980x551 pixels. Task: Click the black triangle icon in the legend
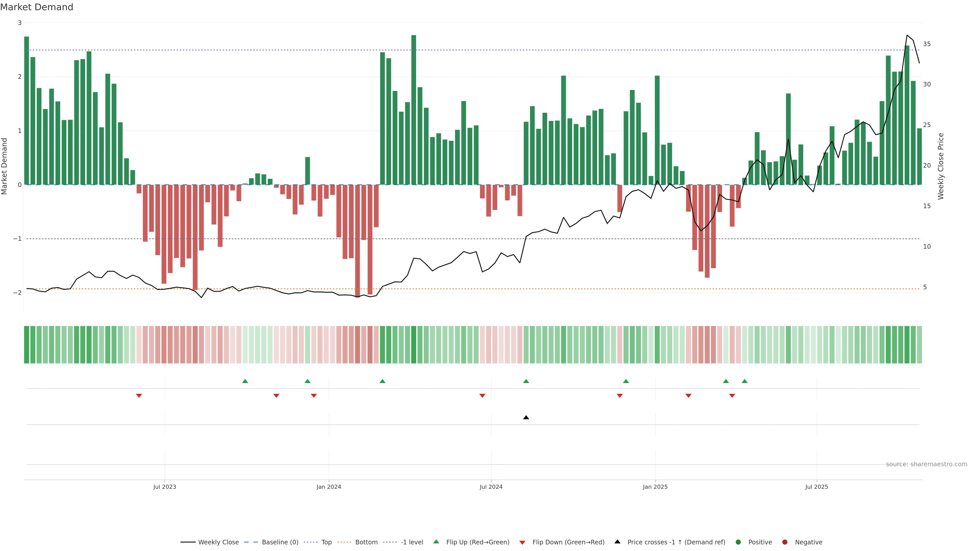click(617, 542)
